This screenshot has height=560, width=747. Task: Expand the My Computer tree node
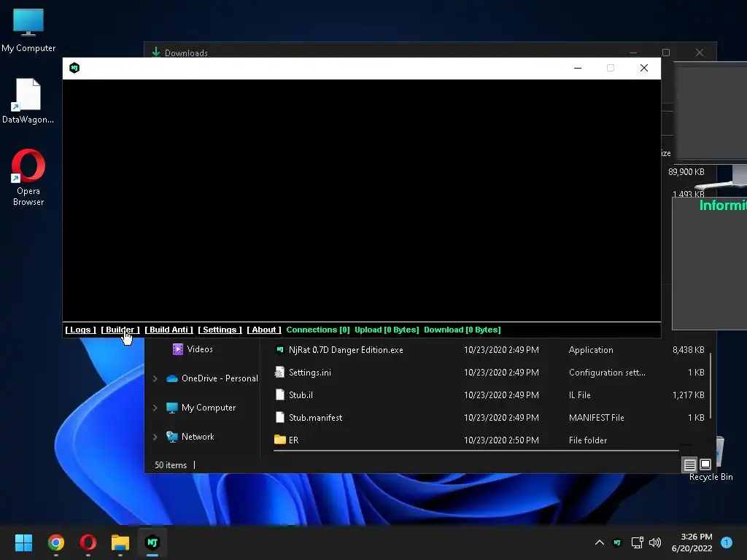(155, 408)
